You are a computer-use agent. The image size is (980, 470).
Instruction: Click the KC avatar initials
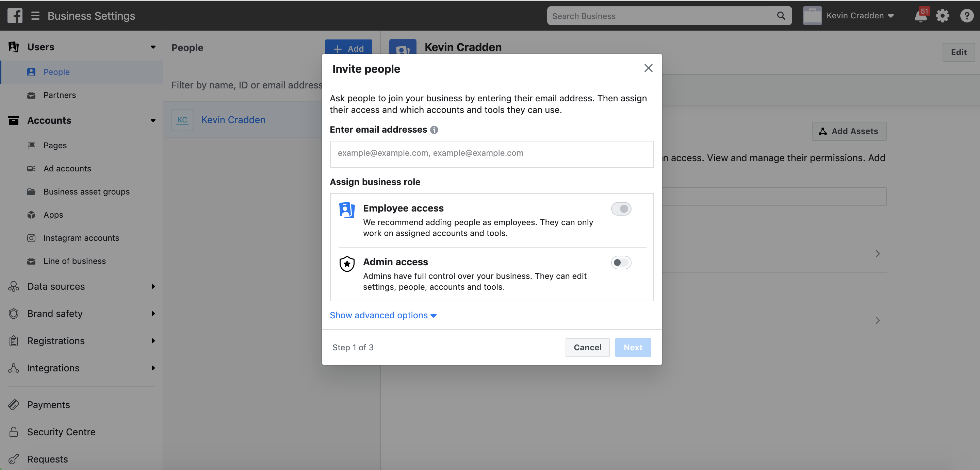pos(182,120)
